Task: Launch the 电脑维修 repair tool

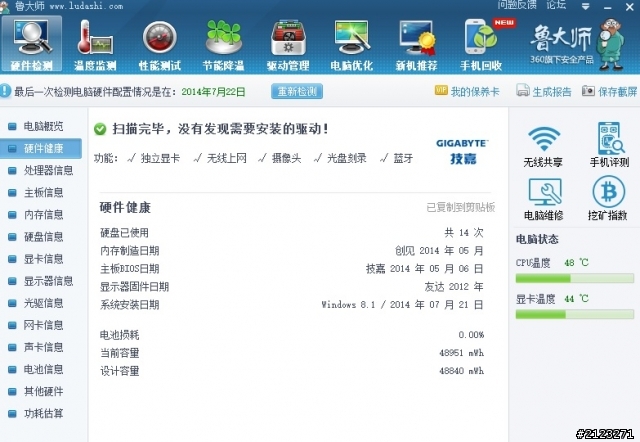Action: (x=544, y=199)
